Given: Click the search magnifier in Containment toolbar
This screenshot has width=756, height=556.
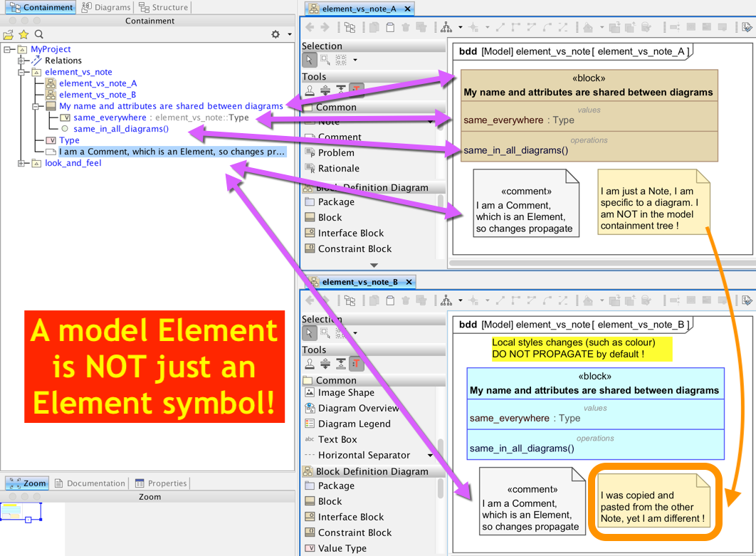Looking at the screenshot, I should (39, 34).
